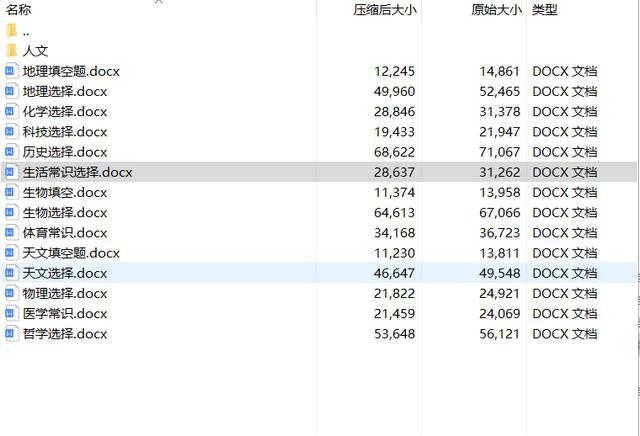
Task: Sort by the 原始大小 column header
Action: 496,9
